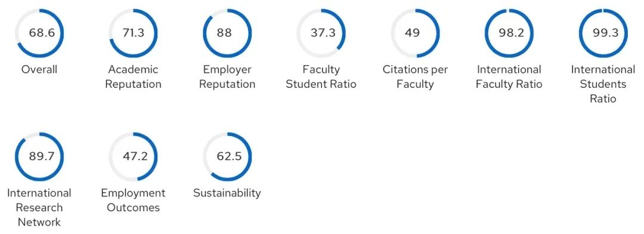Click the Overall label text
Image resolution: width=644 pixels, height=234 pixels.
click(39, 69)
